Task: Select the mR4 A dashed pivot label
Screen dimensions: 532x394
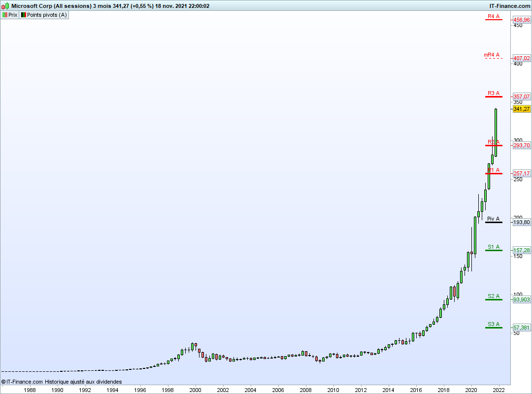Action: [492, 55]
